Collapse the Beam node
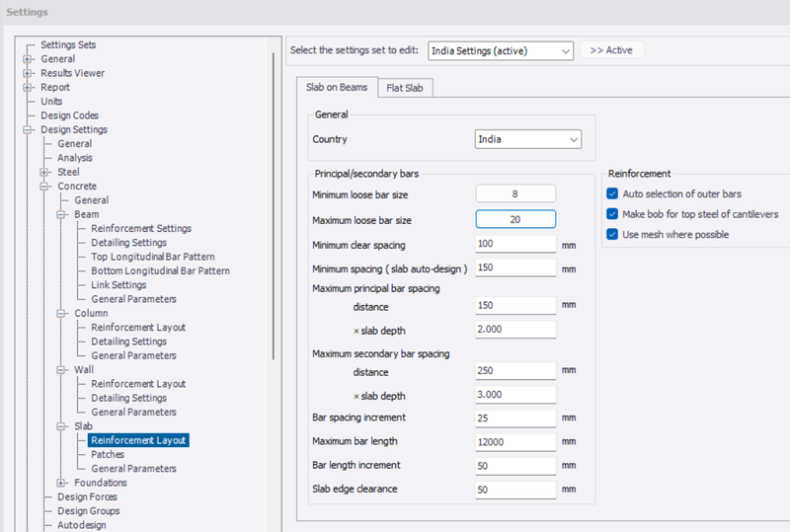The image size is (790, 532). tap(60, 214)
